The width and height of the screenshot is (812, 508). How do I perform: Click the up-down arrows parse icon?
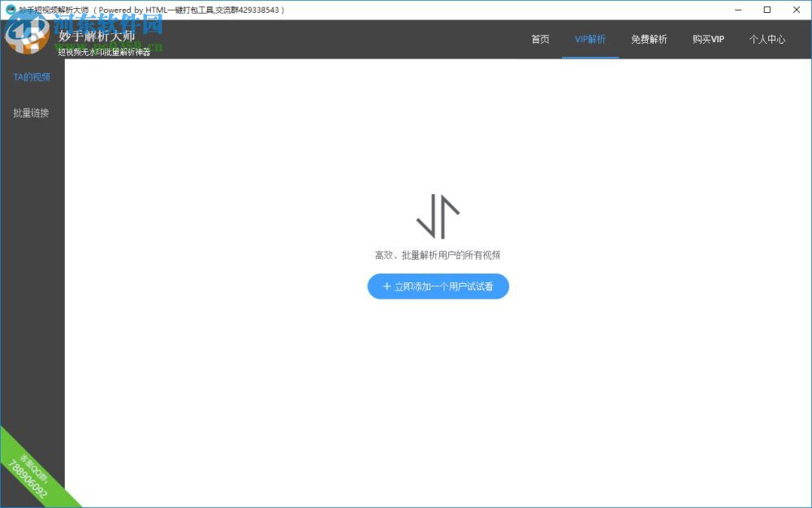[438, 216]
